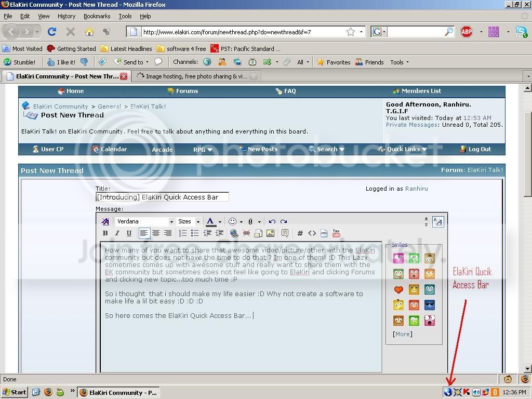Image resolution: width=532 pixels, height=399 pixels.
Task: Insert a hyperlink with the globe icon
Action: tap(234, 233)
